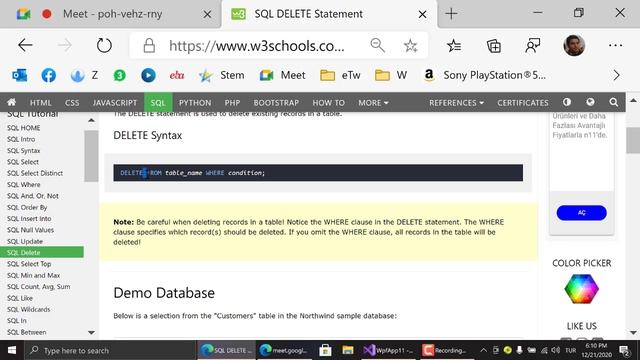The height and width of the screenshot is (360, 640).
Task: Open the PHP tutorial in navbar
Action: click(x=232, y=103)
